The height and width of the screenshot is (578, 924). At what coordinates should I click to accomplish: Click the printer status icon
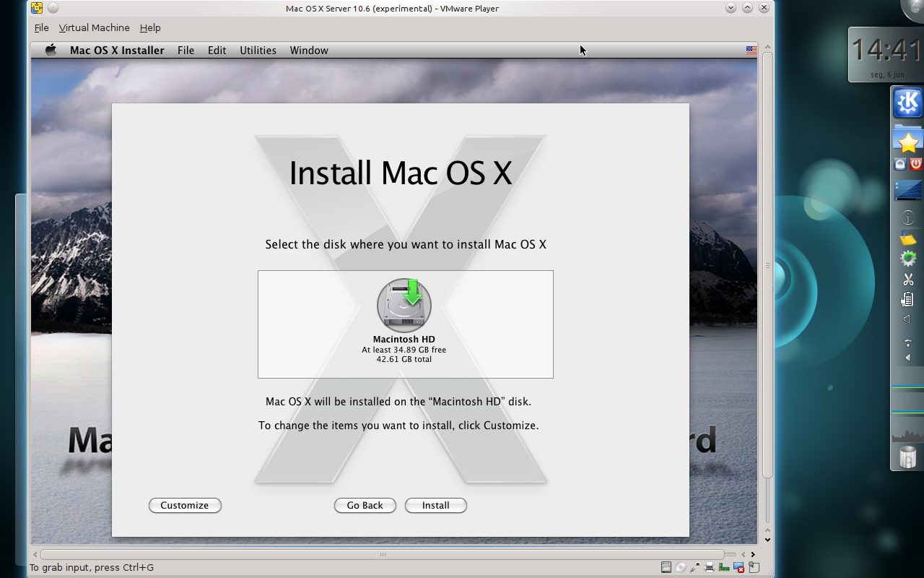710,567
